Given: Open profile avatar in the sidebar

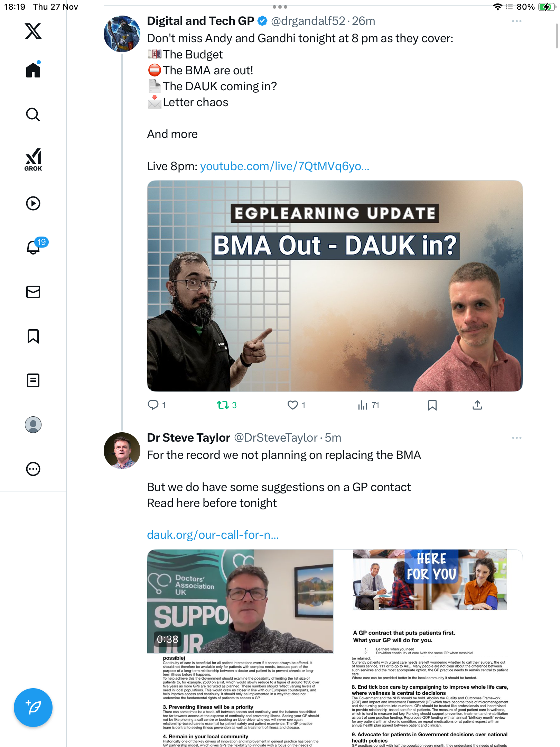Looking at the screenshot, I should click(33, 425).
